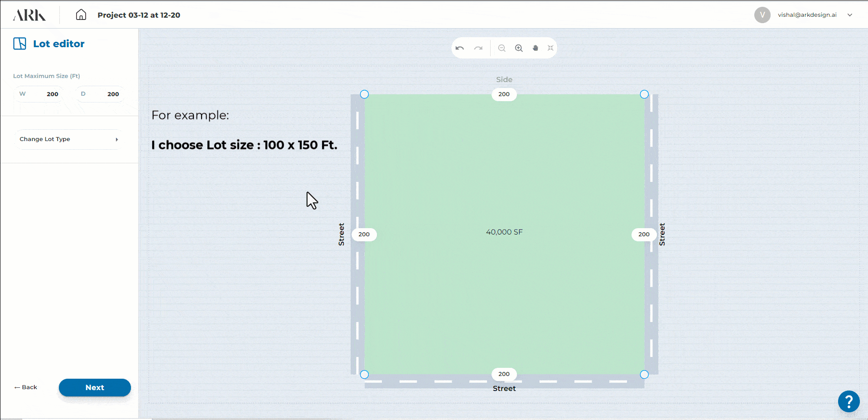
Task: Select the hand pan tool
Action: coord(535,48)
